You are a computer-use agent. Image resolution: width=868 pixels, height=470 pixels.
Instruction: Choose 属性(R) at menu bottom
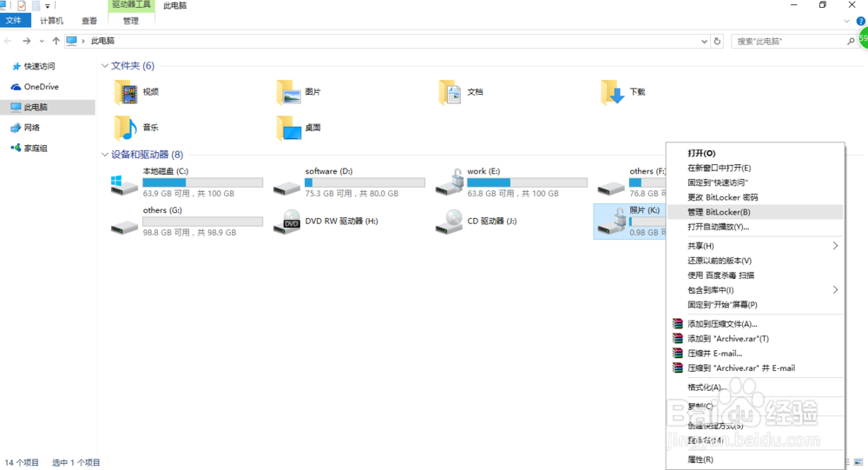coord(755,460)
